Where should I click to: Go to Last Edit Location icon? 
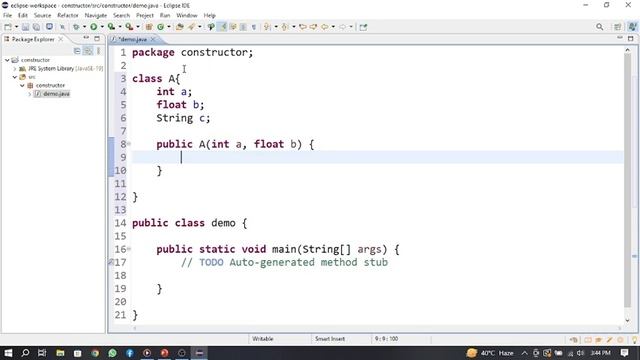click(x=303, y=27)
